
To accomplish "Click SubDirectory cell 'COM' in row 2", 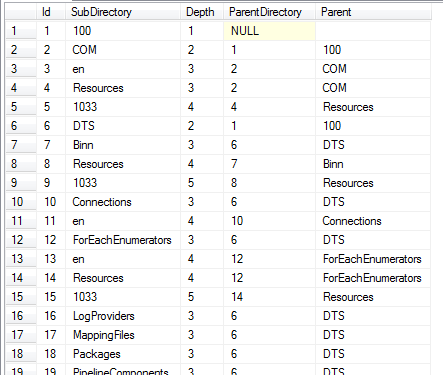I will point(123,50).
